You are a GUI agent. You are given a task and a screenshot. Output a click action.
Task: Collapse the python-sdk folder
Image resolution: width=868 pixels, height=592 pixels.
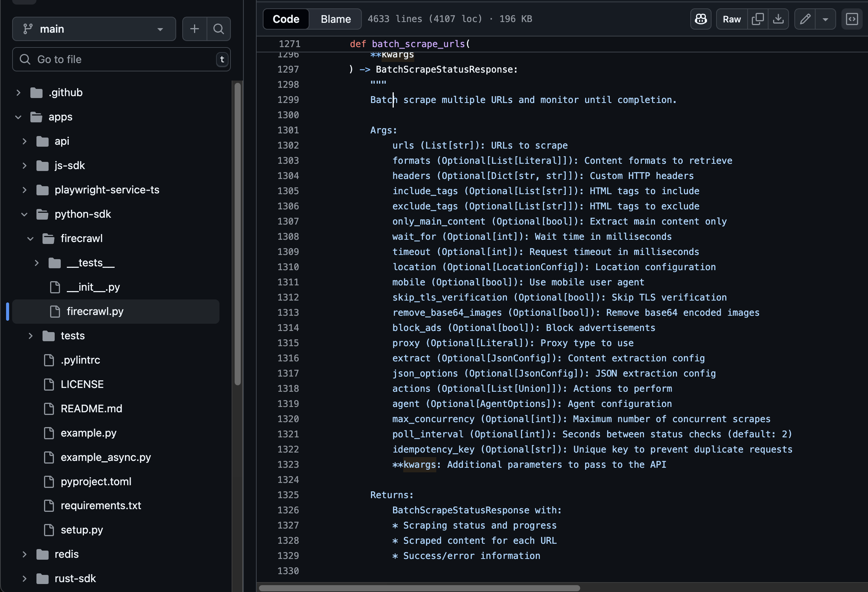(24, 214)
